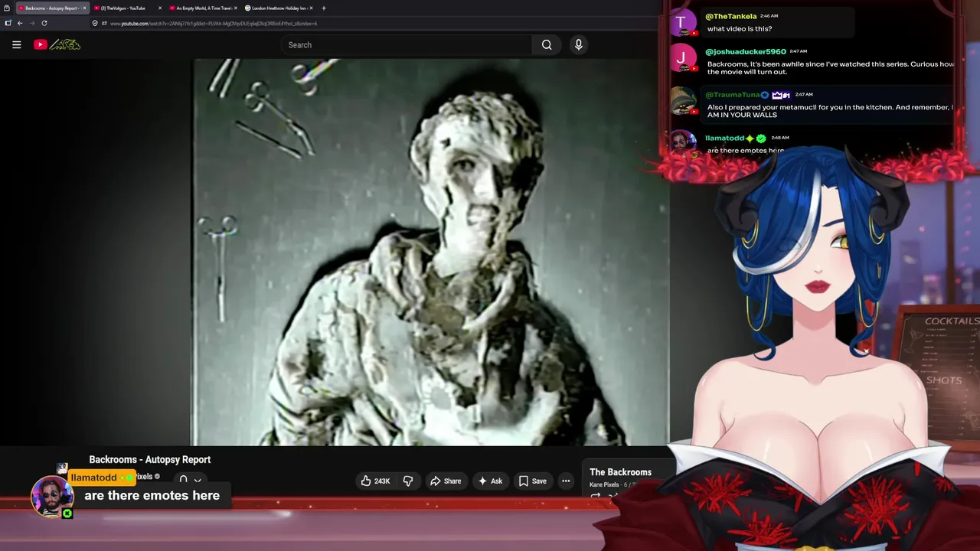Open the site permissions icon in address bar
This screenshot has height=551, width=980.
[x=104, y=23]
